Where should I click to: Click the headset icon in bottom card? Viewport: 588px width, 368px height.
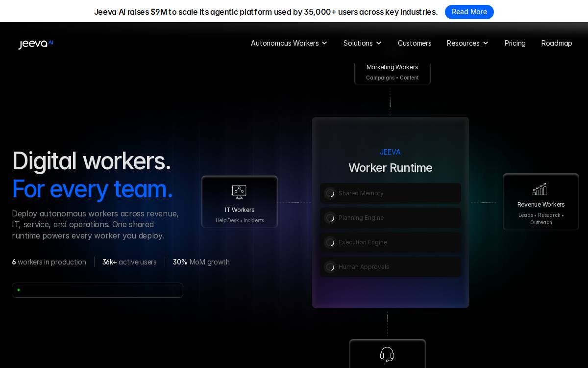[387, 354]
